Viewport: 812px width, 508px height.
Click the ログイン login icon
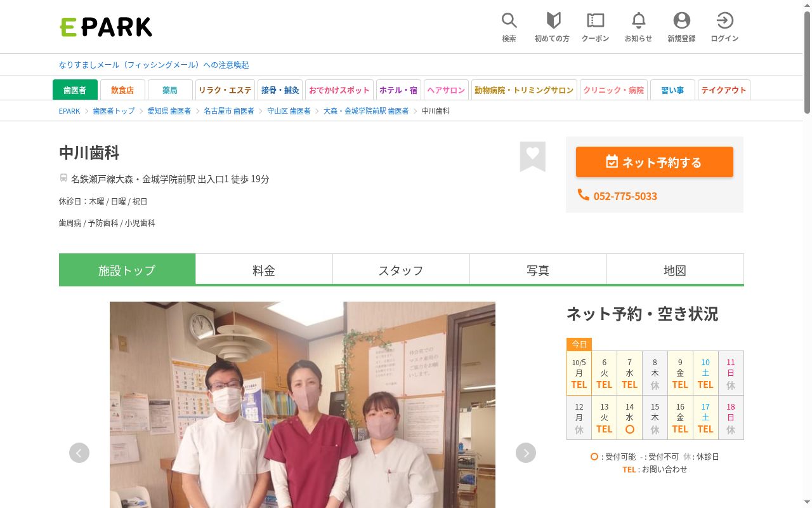coord(724,27)
